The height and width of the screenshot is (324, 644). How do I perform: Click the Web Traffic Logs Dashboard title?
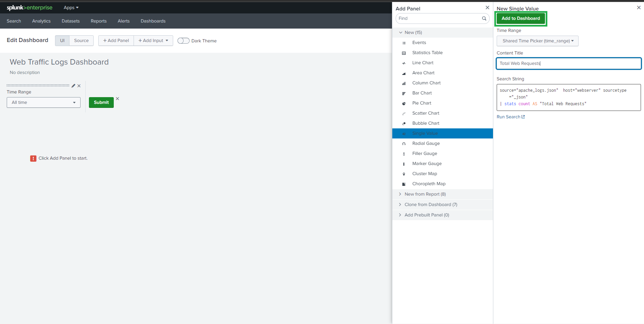pos(59,62)
